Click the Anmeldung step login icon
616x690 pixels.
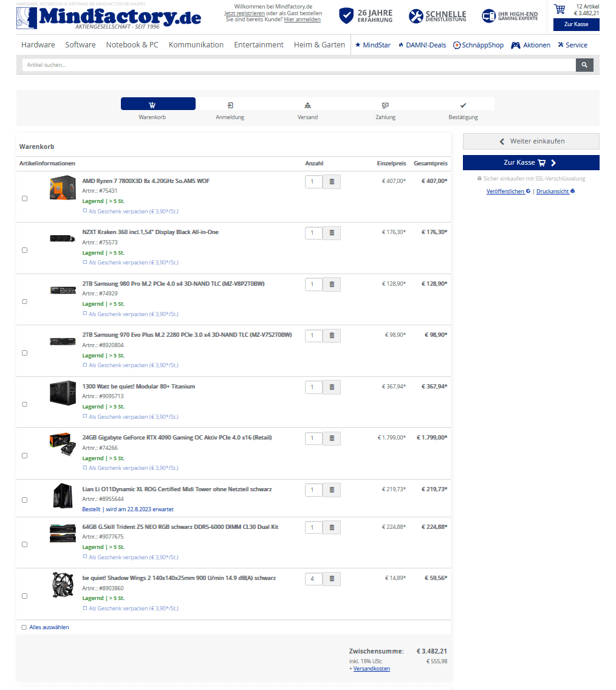(x=230, y=105)
